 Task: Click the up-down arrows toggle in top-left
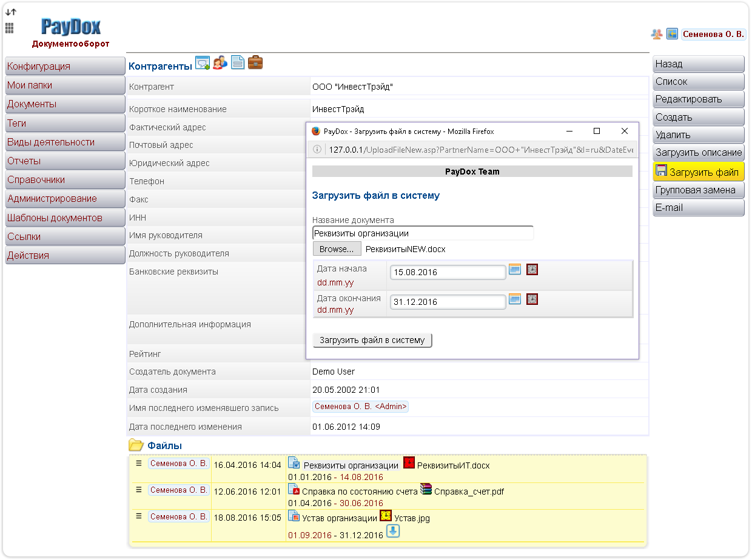point(11,12)
